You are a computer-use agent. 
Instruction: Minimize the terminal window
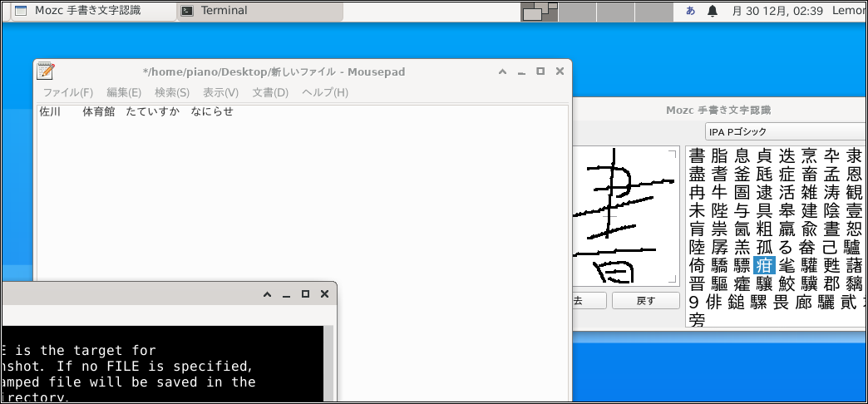tap(286, 294)
